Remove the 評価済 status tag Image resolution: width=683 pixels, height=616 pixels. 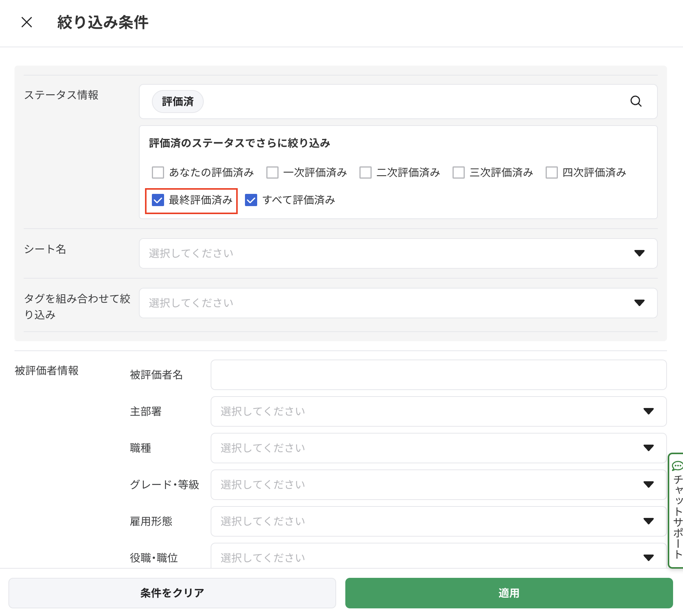point(178,102)
